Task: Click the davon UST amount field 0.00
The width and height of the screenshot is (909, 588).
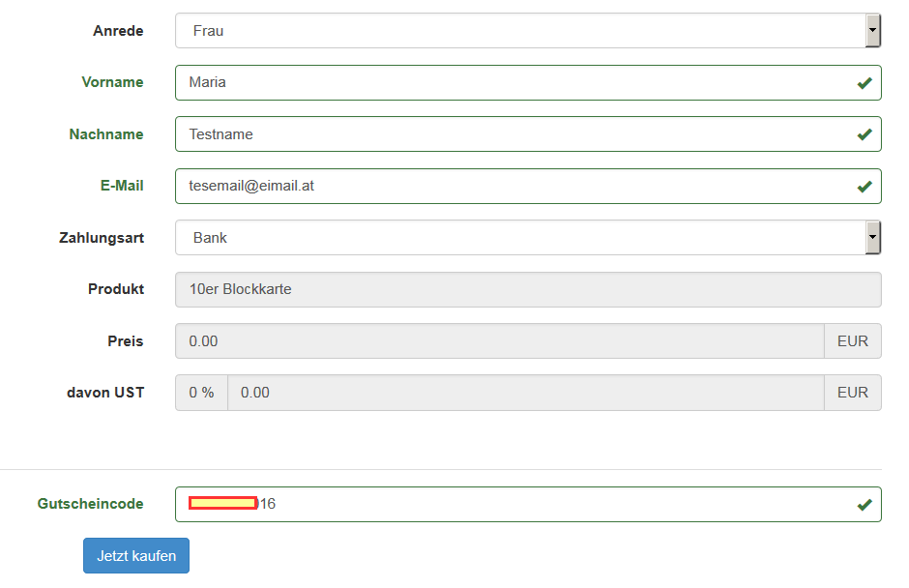Action: (x=526, y=393)
